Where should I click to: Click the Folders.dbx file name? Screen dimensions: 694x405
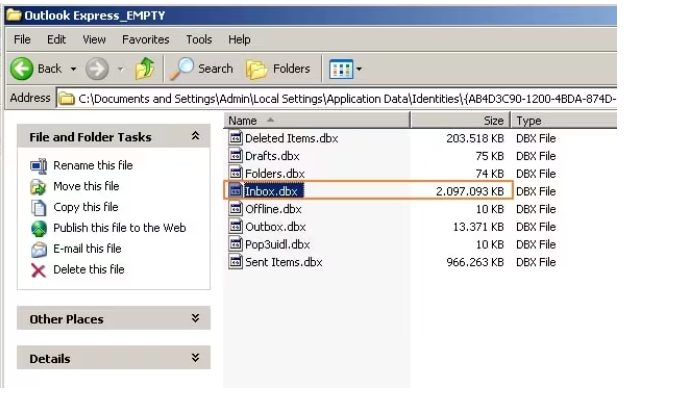tap(275, 174)
